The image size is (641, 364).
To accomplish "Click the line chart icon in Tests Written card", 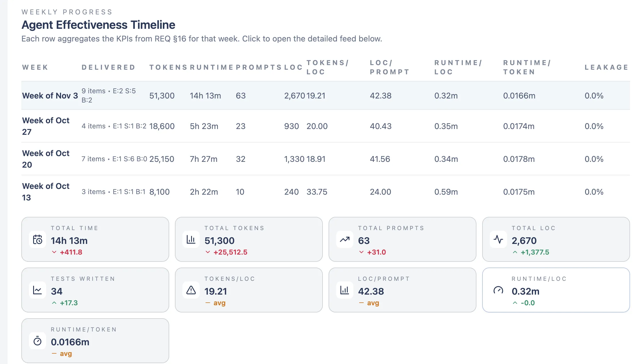I will coord(37,290).
